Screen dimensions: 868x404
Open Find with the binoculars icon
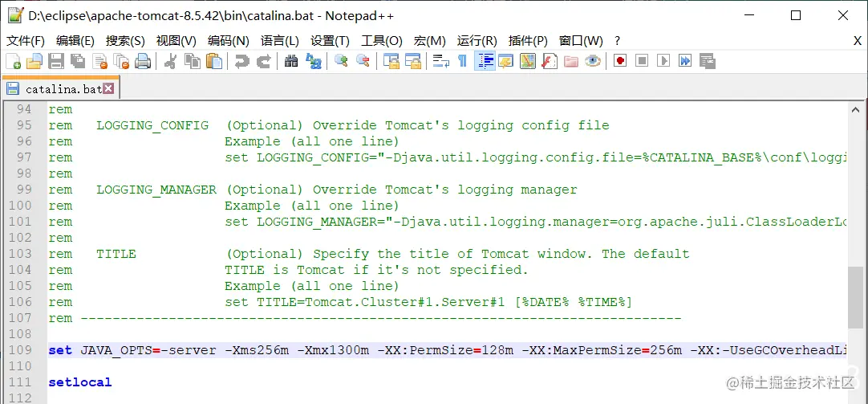pyautogui.click(x=291, y=61)
